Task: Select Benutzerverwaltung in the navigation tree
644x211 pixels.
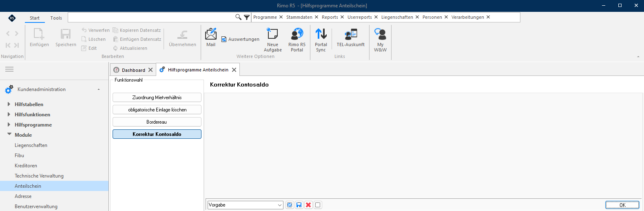Action: click(x=36, y=207)
